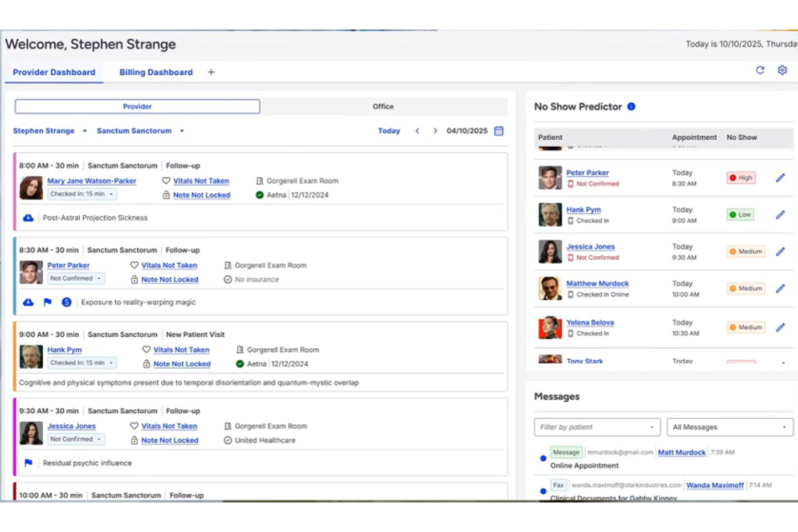Click the dollar balance icon in Peter Parker's appointment
The height and width of the screenshot is (532, 798).
(66, 302)
